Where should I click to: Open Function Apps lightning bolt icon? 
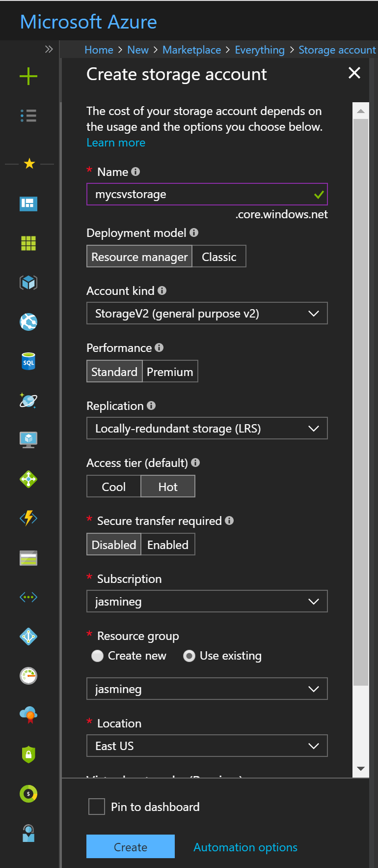tap(28, 518)
